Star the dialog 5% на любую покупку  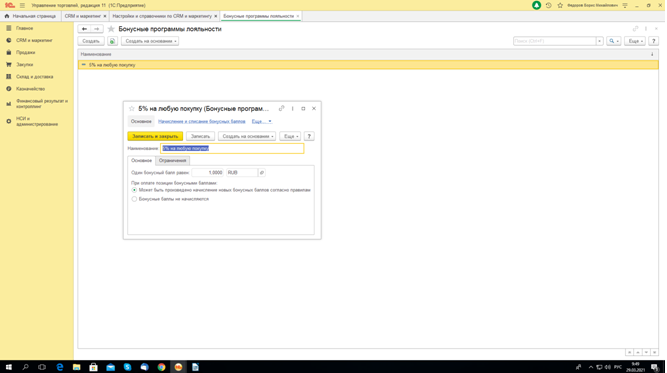coord(131,109)
